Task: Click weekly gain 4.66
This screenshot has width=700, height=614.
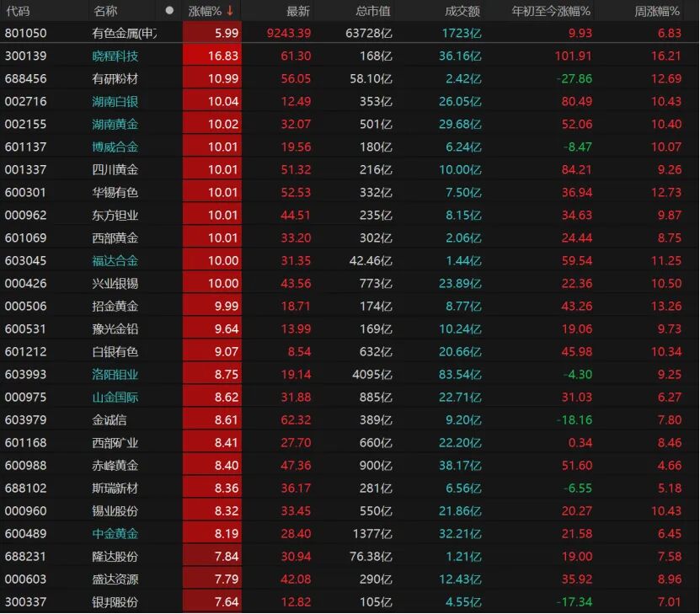Action: pos(669,466)
